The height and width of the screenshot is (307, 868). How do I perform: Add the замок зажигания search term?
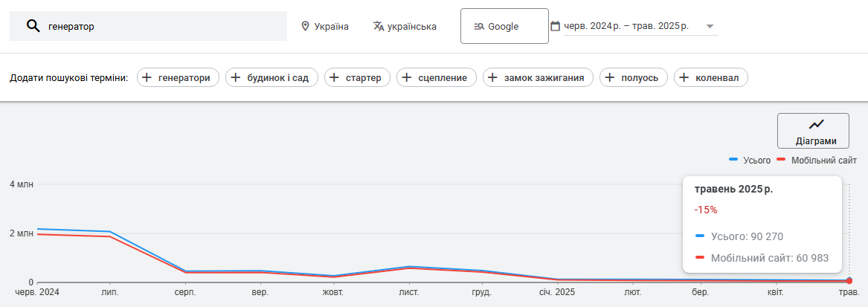point(538,77)
